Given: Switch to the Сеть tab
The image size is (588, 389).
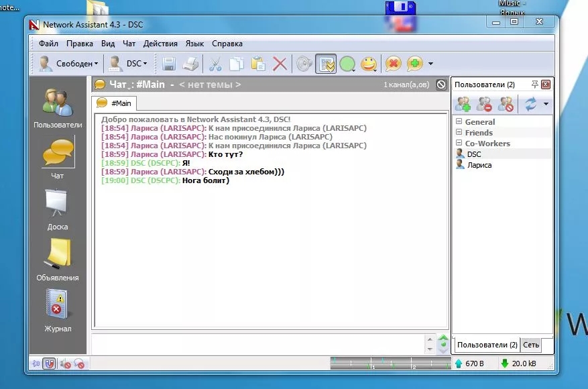Looking at the screenshot, I should (530, 345).
